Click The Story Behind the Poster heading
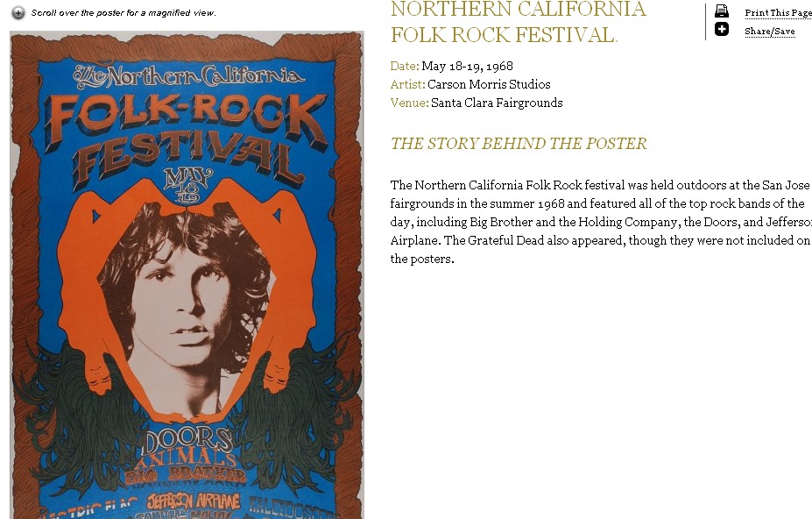812x519 pixels. click(x=519, y=143)
